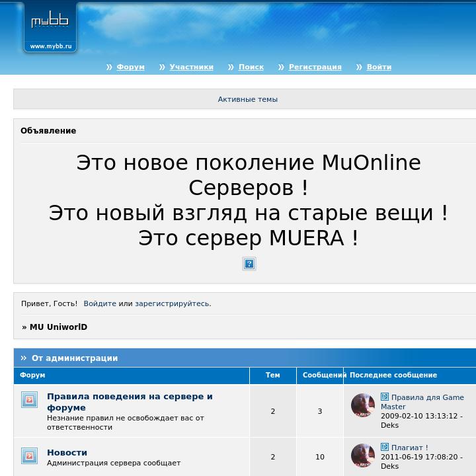Click message count 3 in Правила row

[320, 411]
